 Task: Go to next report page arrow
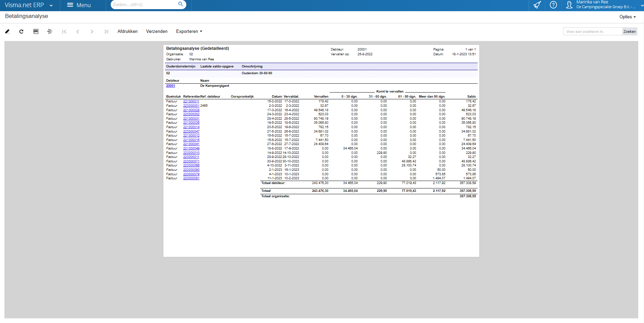click(92, 32)
